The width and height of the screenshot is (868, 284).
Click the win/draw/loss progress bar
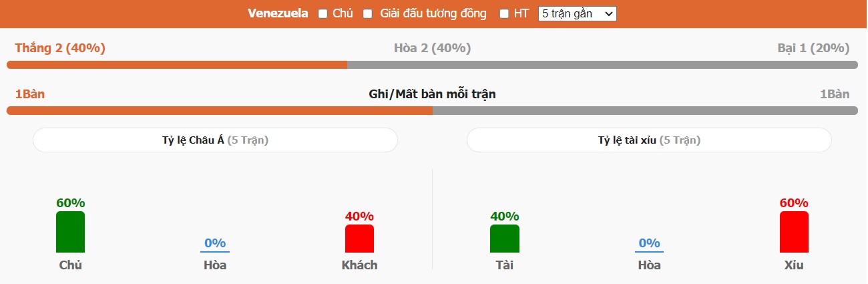432,65
